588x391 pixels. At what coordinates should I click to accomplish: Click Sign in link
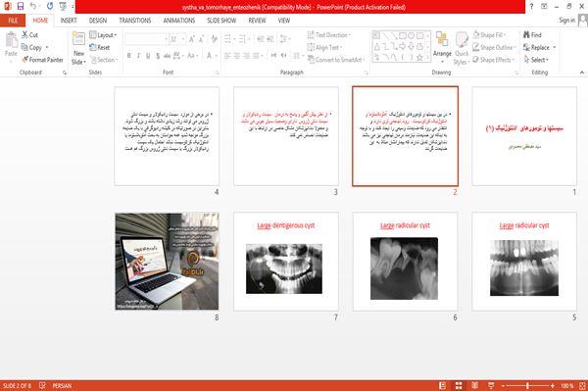click(x=566, y=21)
